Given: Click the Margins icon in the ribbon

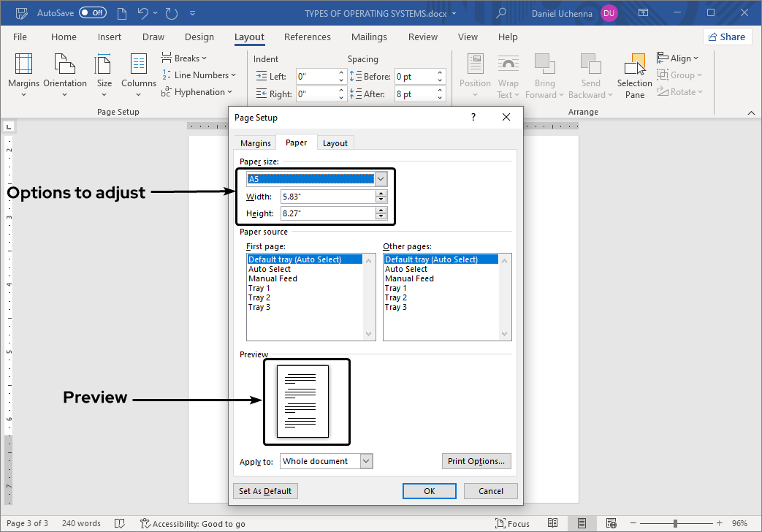Looking at the screenshot, I should click(23, 67).
